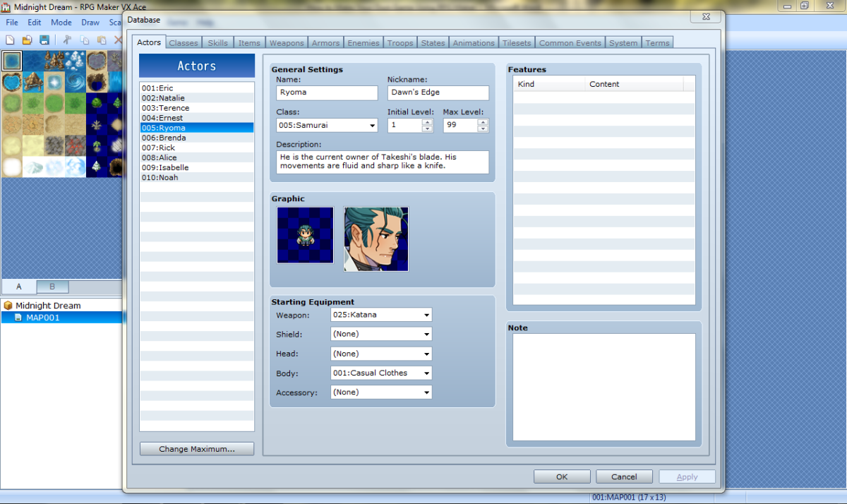
Task: Select the palm tree tile in the palette
Action: [x=97, y=146]
